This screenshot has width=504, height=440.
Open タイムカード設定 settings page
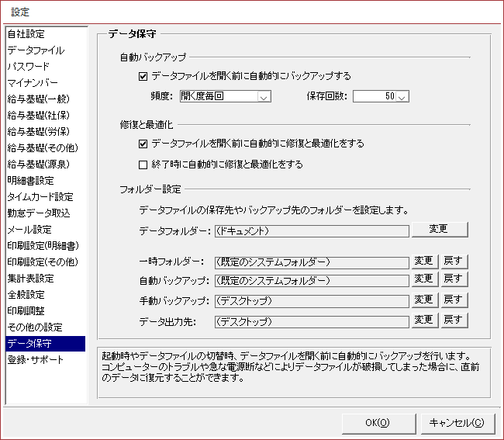click(40, 197)
